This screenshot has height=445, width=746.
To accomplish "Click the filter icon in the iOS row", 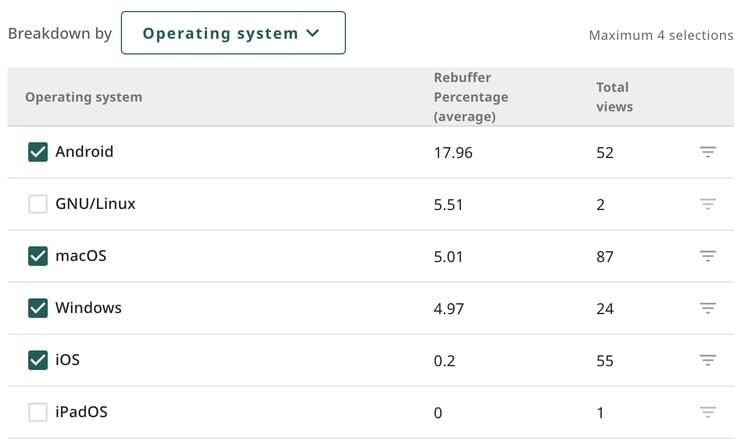I will coord(708,360).
